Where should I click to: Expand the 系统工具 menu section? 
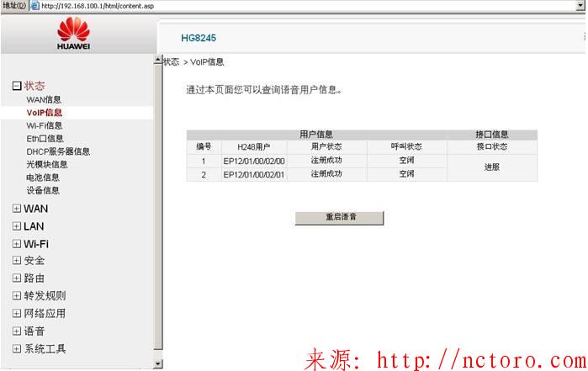[x=17, y=349]
